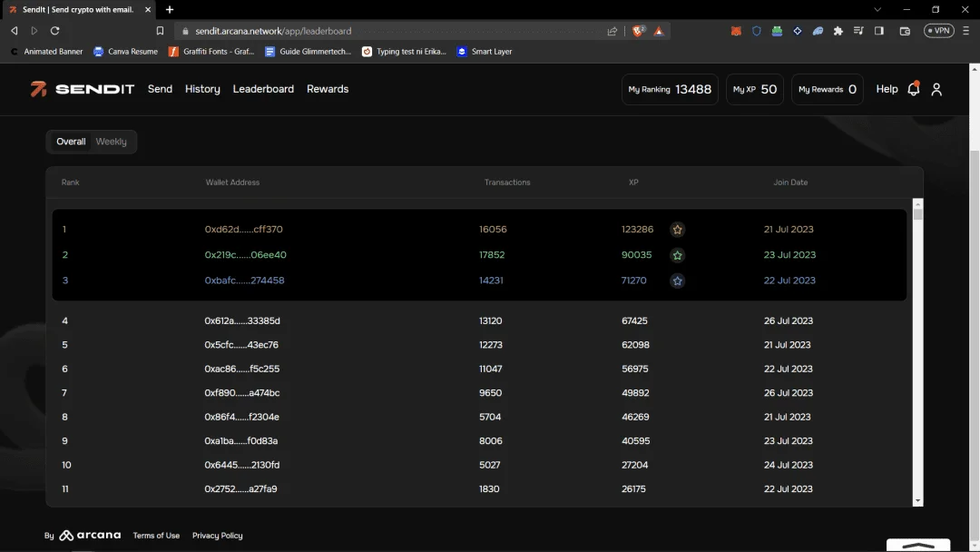Click the blue star for rank 3
980x552 pixels.
(677, 281)
